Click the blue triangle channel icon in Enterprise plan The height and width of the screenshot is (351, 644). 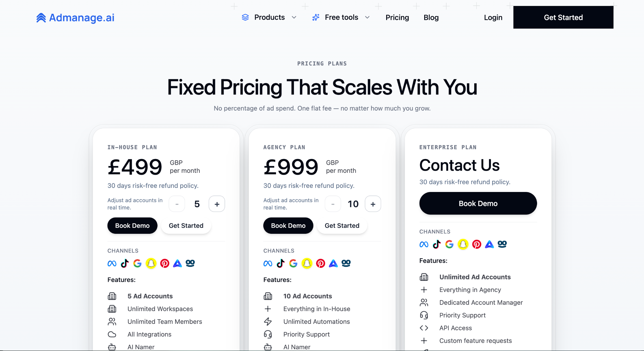pos(489,244)
